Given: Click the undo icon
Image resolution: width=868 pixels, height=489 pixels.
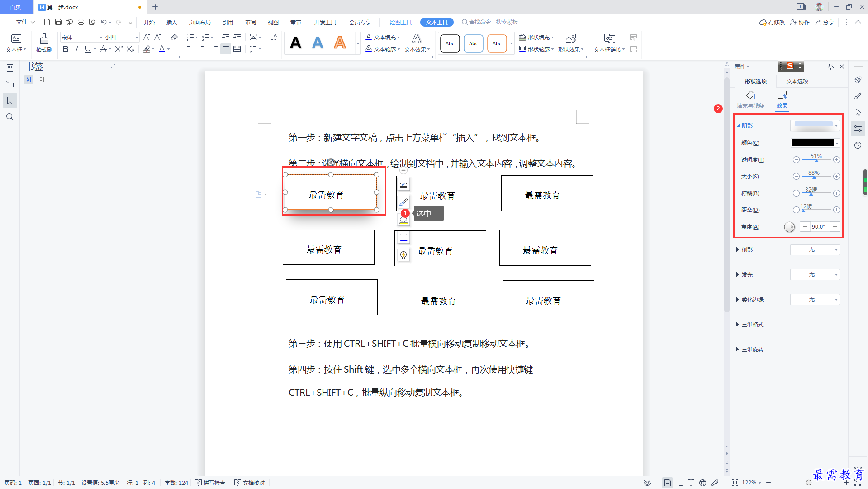Looking at the screenshot, I should point(104,22).
